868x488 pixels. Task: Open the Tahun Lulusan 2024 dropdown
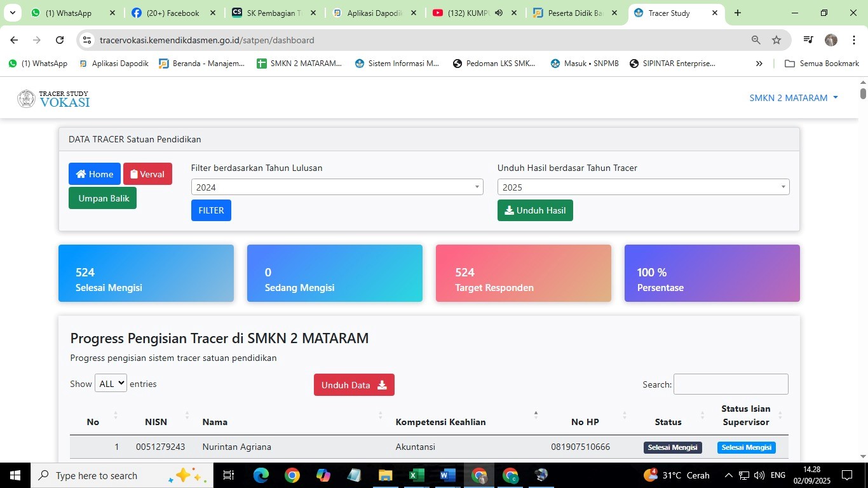point(337,187)
